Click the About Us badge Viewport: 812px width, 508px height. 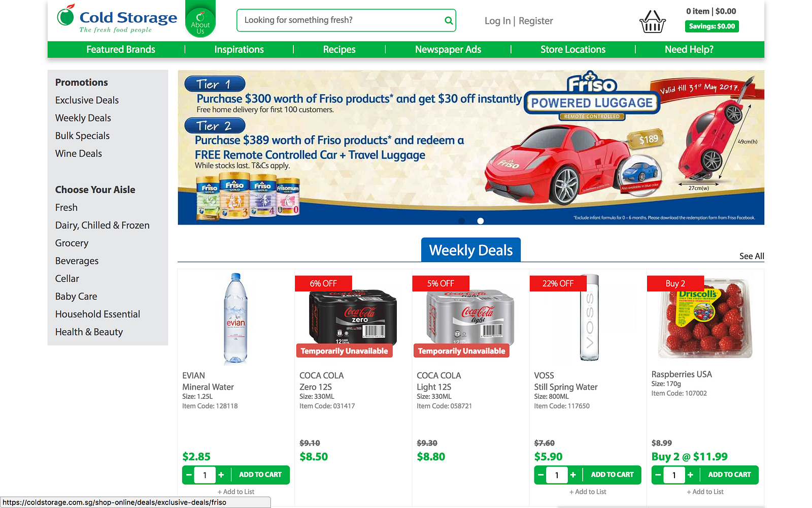click(x=200, y=19)
